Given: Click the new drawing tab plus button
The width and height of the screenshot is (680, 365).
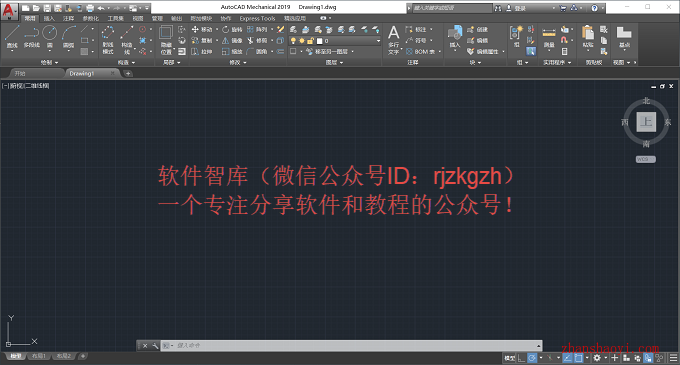Looking at the screenshot, I should [128, 73].
